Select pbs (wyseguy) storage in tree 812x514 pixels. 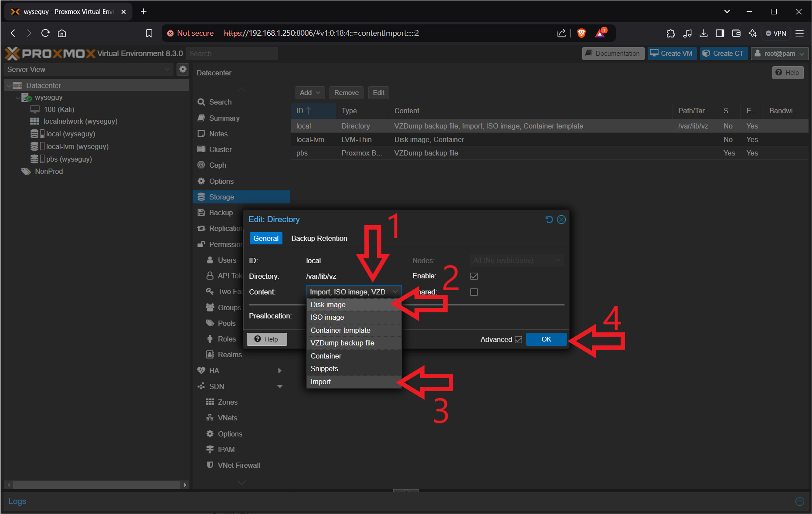(69, 159)
